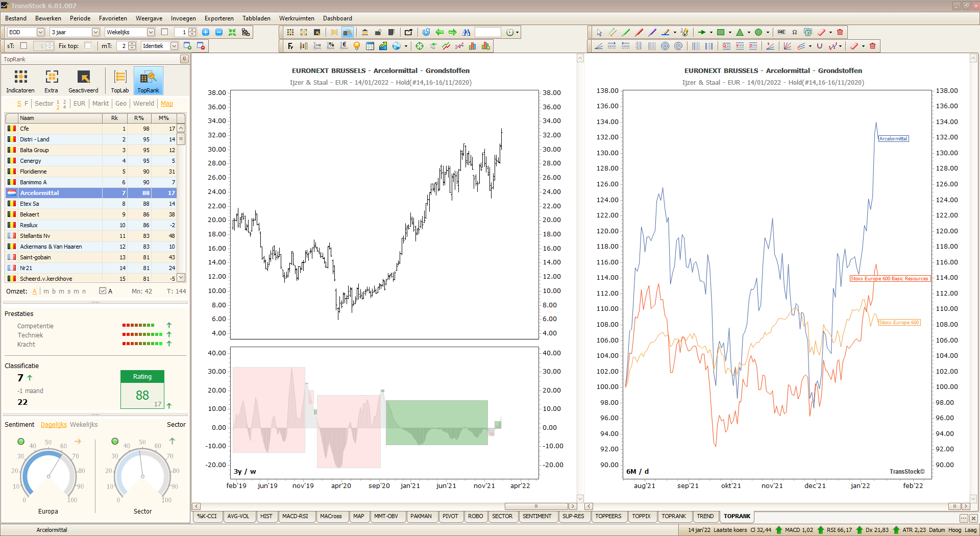This screenshot has width=980, height=536.
Task: Open the 3 jaar period dropdown
Action: click(x=95, y=32)
